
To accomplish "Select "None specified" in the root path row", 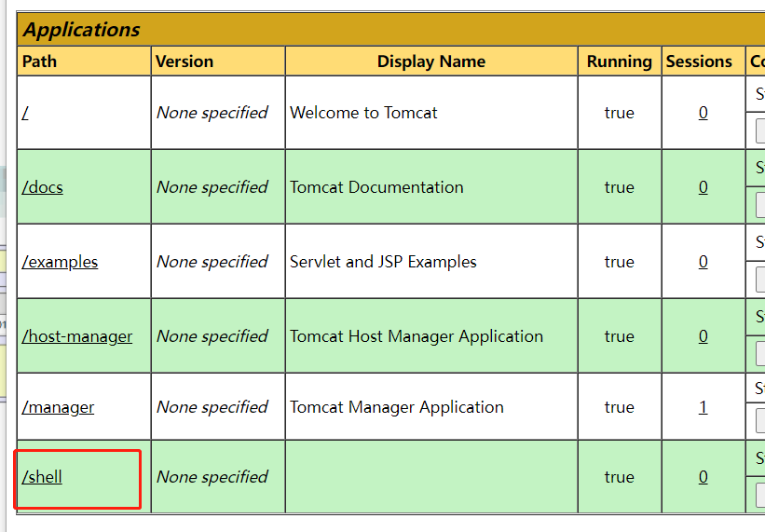I will coord(212,113).
